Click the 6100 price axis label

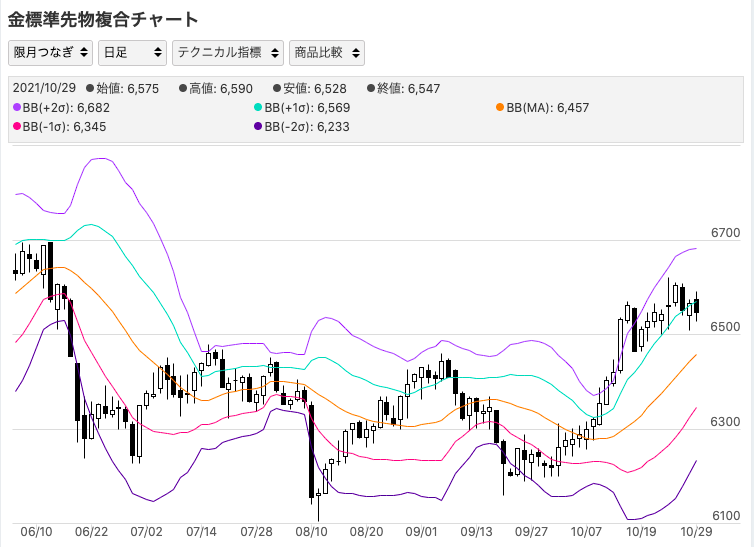coord(726,516)
